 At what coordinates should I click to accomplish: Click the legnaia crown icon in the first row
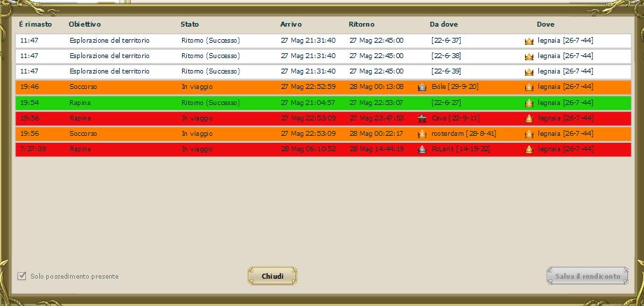[529, 41]
